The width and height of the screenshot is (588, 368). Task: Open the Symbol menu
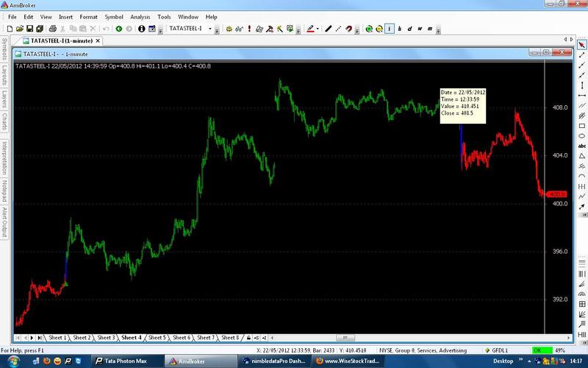(x=114, y=17)
